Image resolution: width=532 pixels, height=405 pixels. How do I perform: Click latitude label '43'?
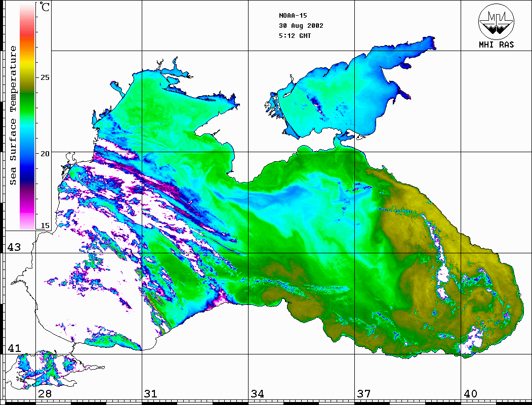click(x=14, y=247)
